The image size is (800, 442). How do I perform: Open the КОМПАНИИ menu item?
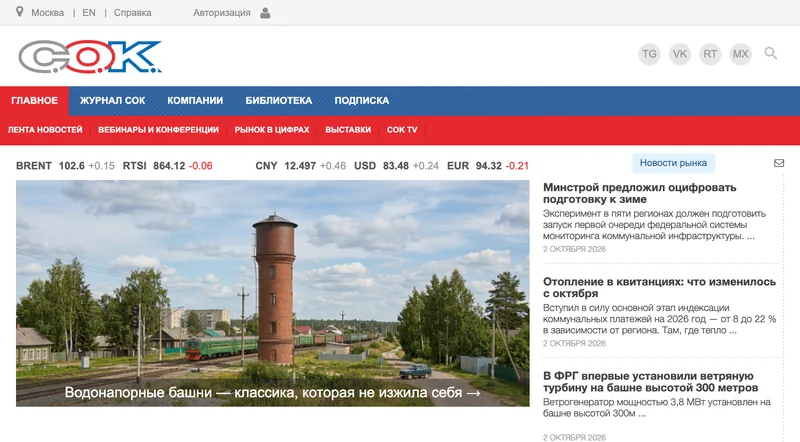195,101
